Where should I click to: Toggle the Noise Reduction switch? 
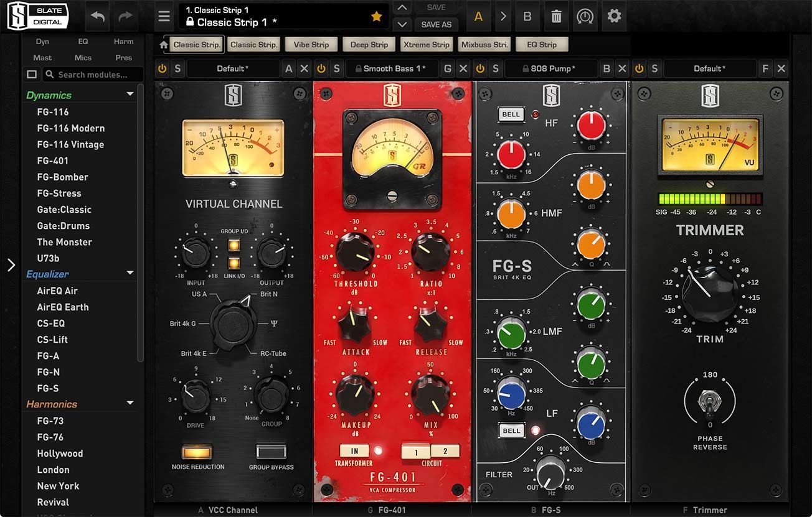pyautogui.click(x=197, y=451)
